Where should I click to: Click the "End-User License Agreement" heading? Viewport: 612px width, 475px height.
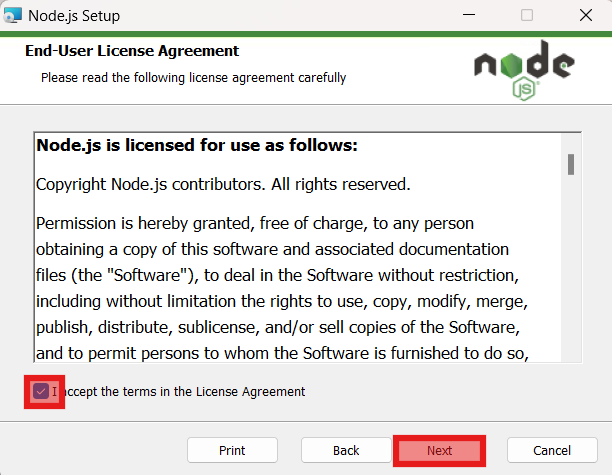(131, 51)
